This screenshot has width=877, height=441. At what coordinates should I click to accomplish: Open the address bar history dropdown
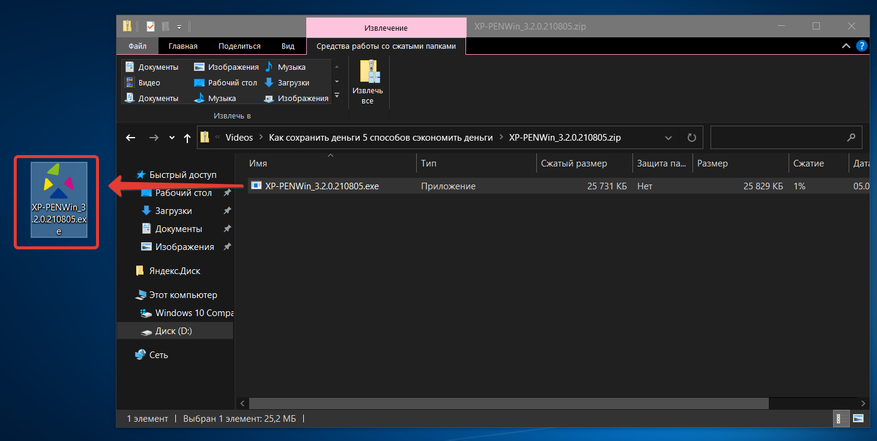[668, 138]
